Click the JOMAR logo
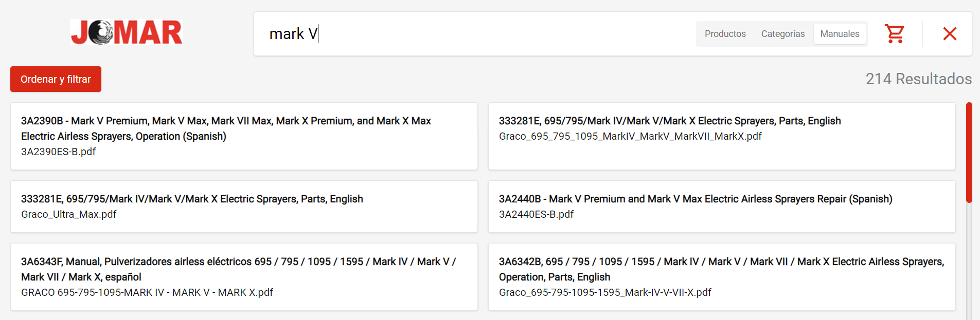Viewport: 980px width, 320px height. click(127, 32)
